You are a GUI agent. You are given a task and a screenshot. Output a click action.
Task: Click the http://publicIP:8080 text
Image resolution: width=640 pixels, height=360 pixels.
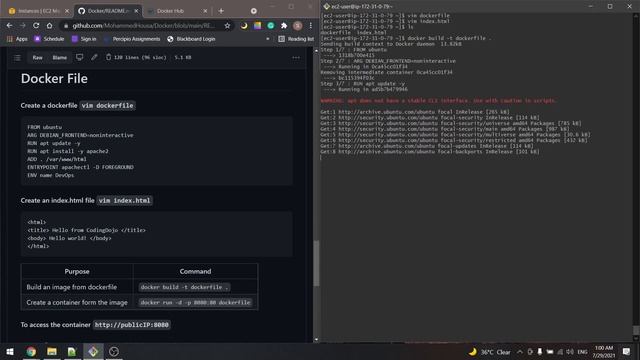tap(131, 325)
